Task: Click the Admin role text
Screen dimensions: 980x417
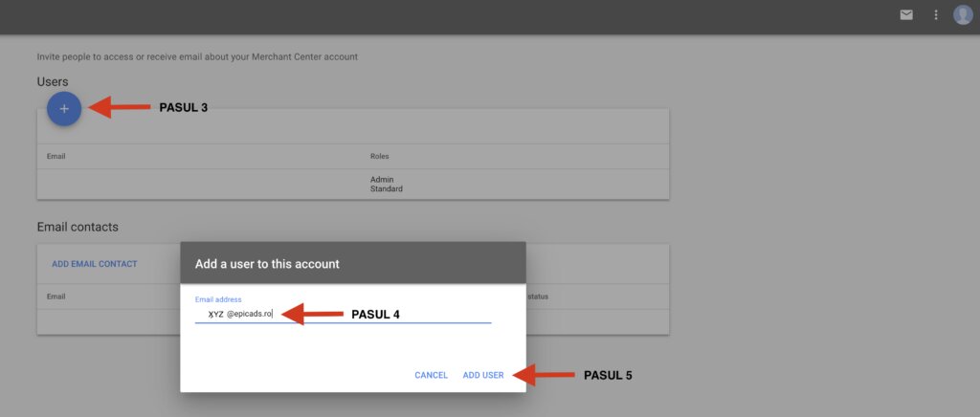Action: click(382, 180)
